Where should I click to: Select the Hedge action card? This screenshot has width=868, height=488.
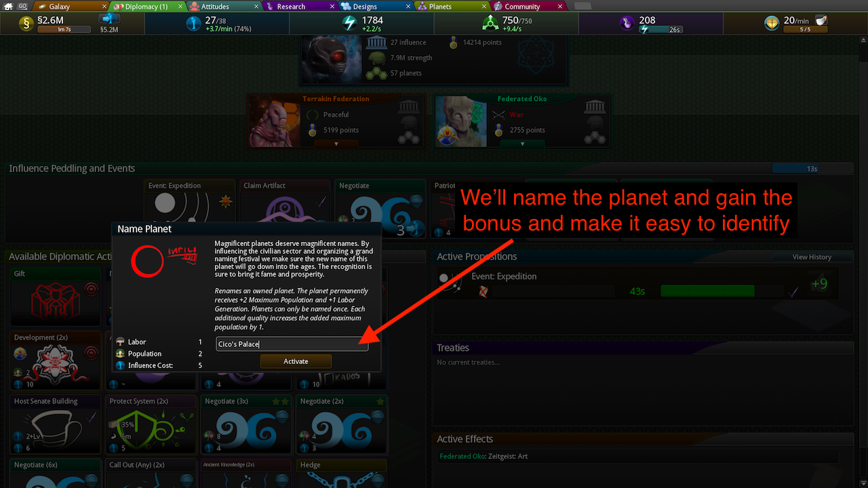coord(342,474)
